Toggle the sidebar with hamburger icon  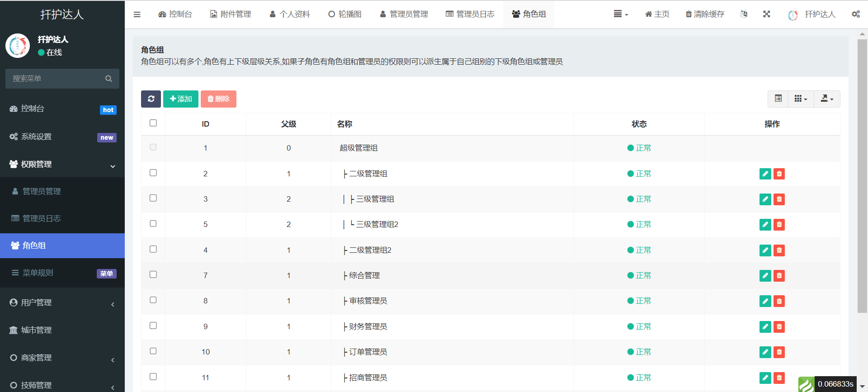coord(137,14)
